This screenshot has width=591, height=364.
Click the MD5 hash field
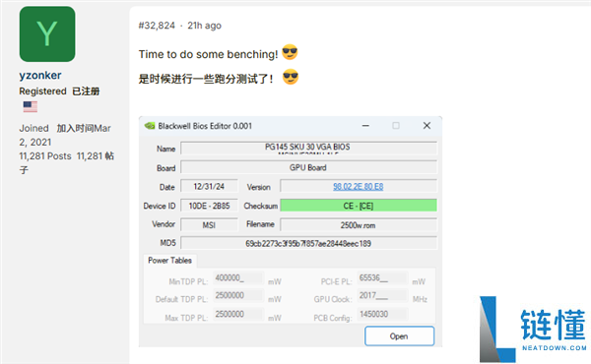pos(308,243)
